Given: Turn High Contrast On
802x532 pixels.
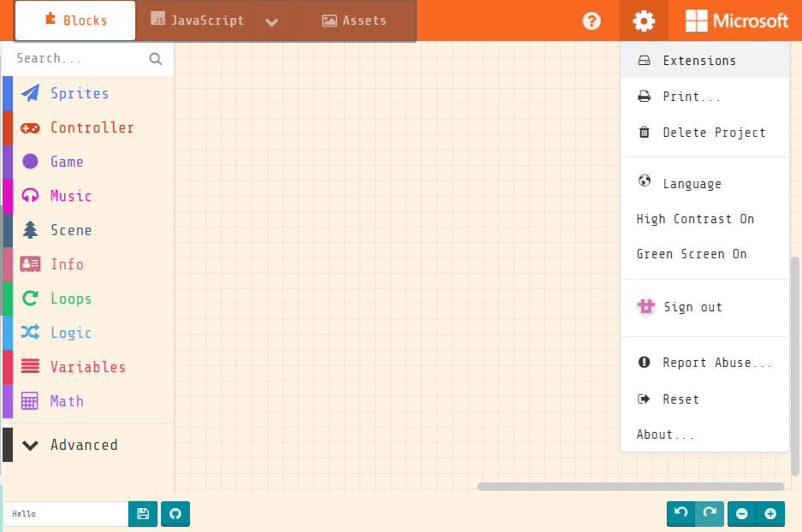Looking at the screenshot, I should pyautogui.click(x=695, y=219).
